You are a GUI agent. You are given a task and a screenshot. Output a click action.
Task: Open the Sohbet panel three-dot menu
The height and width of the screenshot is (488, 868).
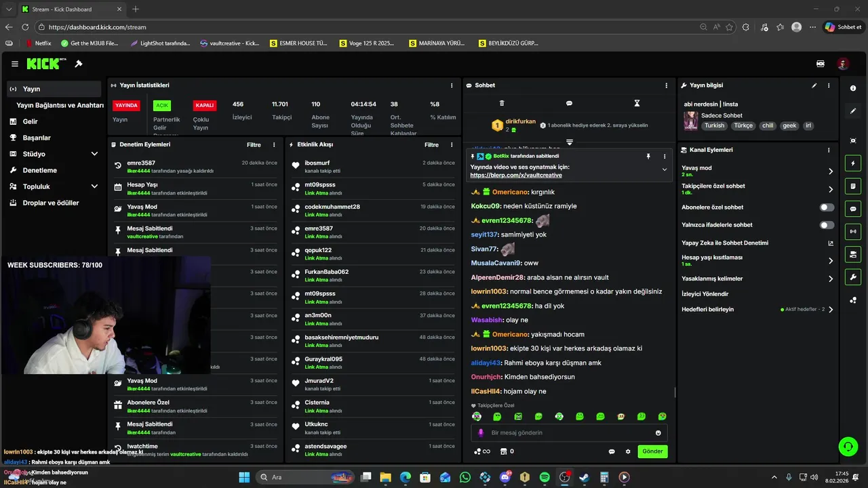tap(666, 85)
